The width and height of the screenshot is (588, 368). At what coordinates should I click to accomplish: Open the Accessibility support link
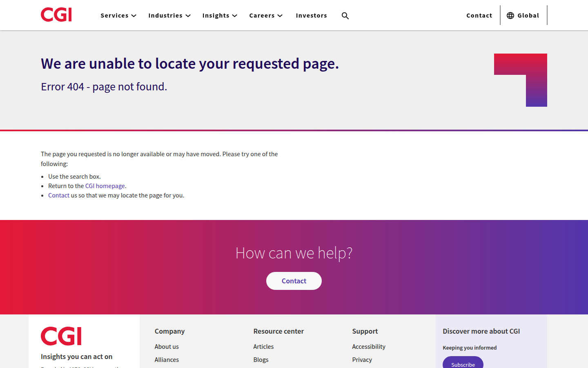368,347
